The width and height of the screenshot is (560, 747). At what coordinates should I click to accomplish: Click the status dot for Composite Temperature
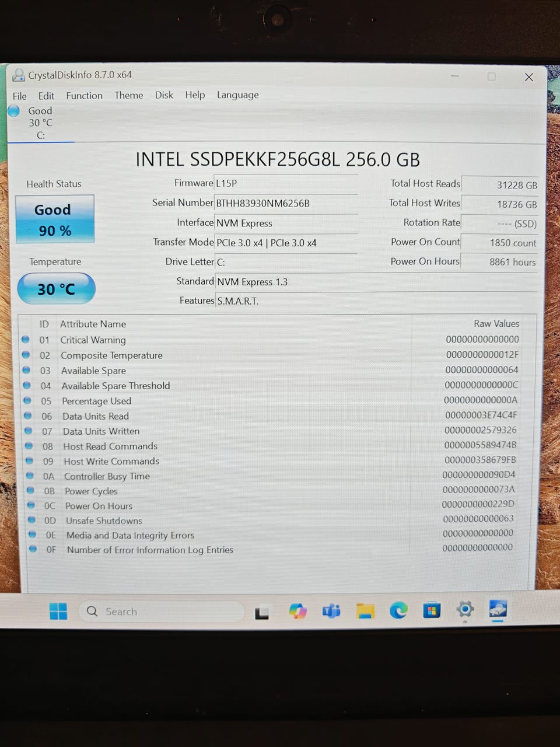pos(26,354)
